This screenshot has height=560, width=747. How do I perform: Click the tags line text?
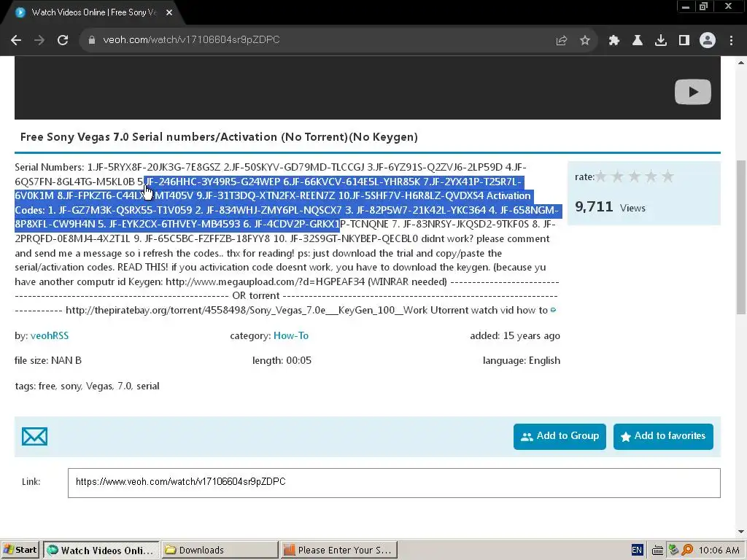[x=88, y=386]
